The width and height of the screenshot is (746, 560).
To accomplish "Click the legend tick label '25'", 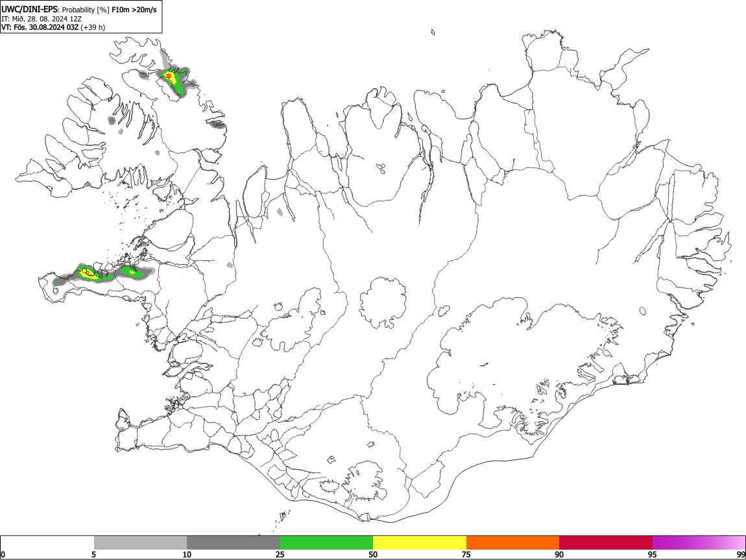I will click(280, 554).
